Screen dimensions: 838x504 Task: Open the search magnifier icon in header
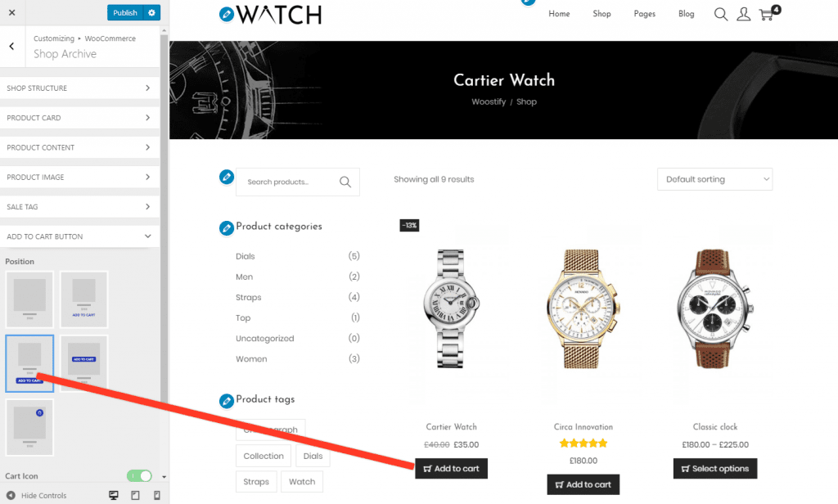[x=720, y=14]
